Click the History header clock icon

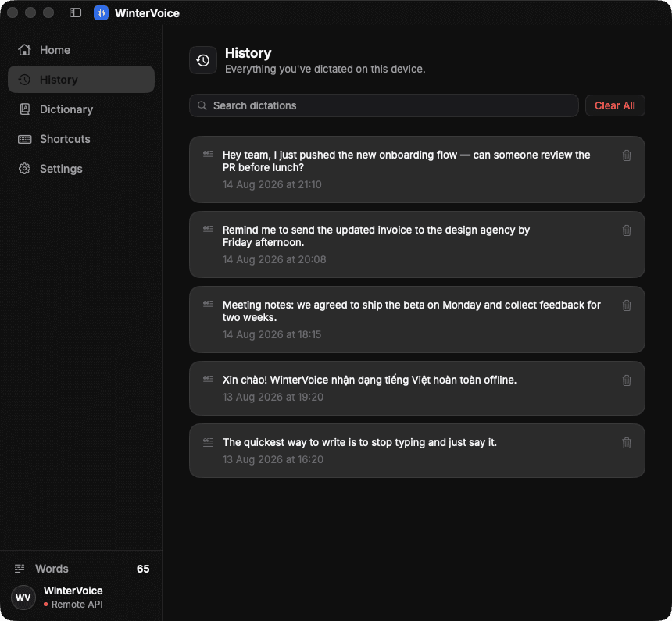[x=203, y=60]
